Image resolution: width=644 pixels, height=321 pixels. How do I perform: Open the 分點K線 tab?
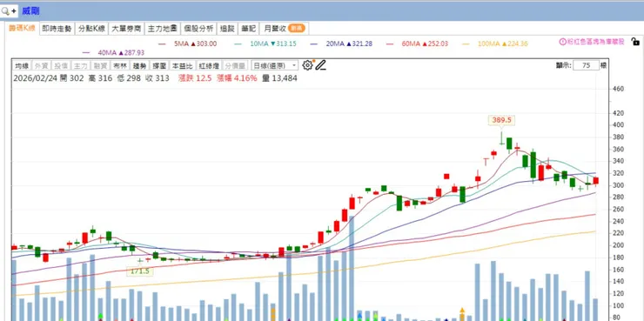click(92, 29)
